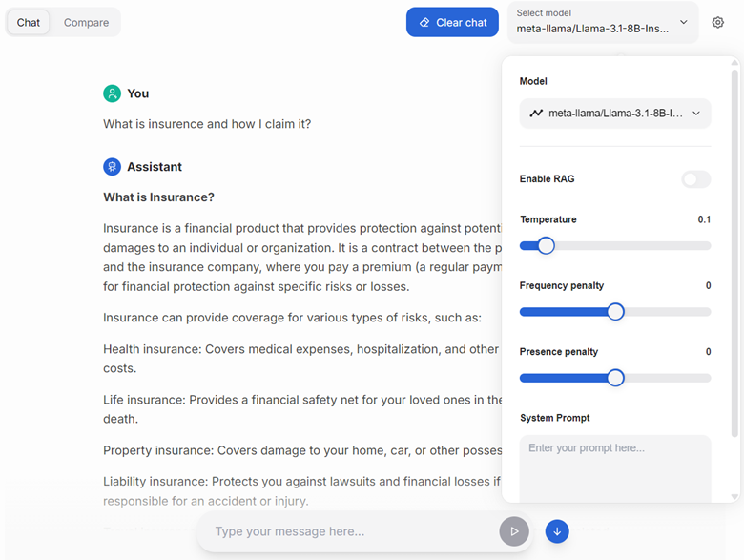Click the eraser icon in Clear chat
Screen dimensions: 744x560
coord(424,22)
